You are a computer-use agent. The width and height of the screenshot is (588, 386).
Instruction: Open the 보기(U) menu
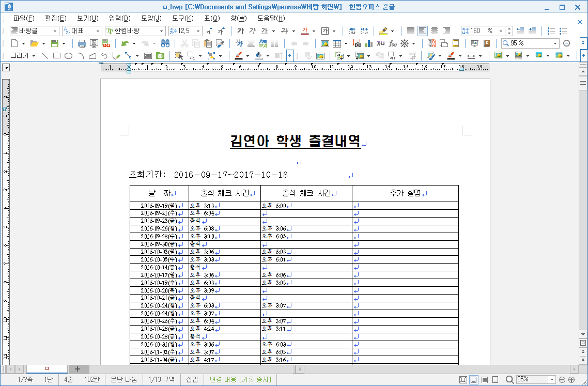[x=88, y=19]
